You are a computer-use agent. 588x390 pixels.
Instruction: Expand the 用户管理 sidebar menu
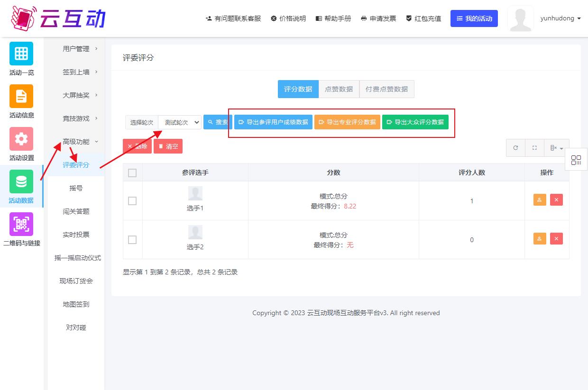(80, 49)
